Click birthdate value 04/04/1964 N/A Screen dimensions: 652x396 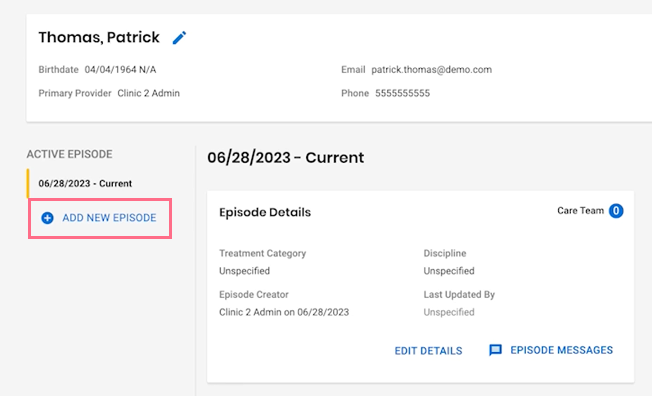point(120,69)
